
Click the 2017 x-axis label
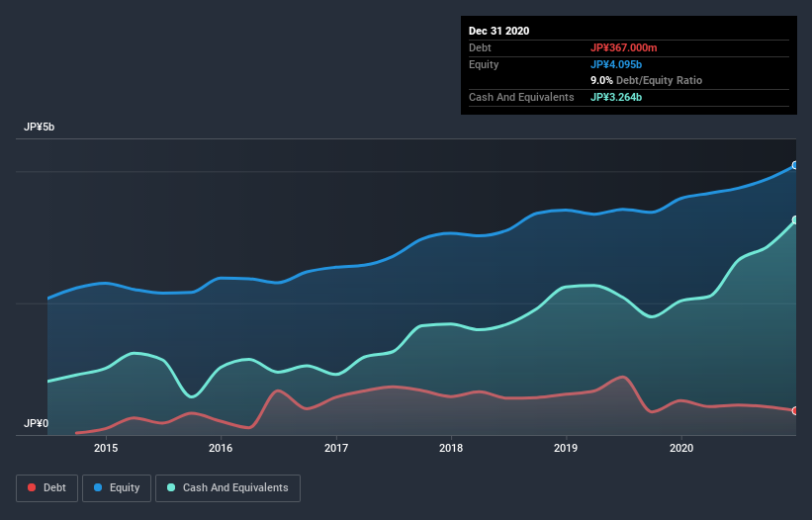coord(336,448)
